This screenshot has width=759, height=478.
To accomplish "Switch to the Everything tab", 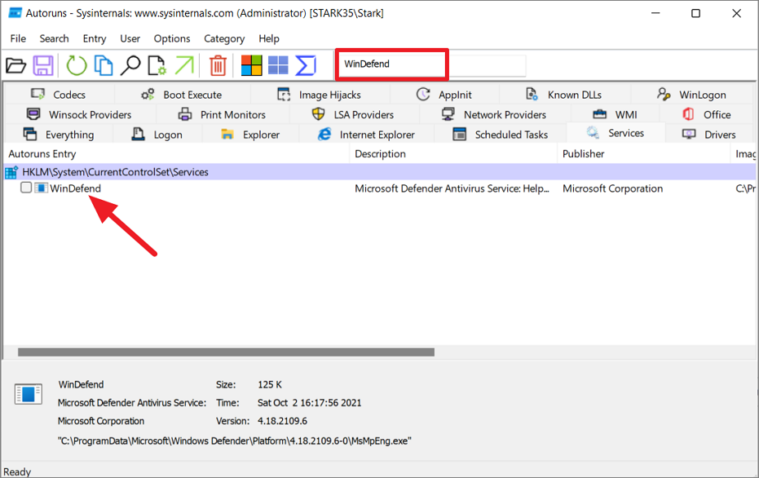I will point(59,135).
